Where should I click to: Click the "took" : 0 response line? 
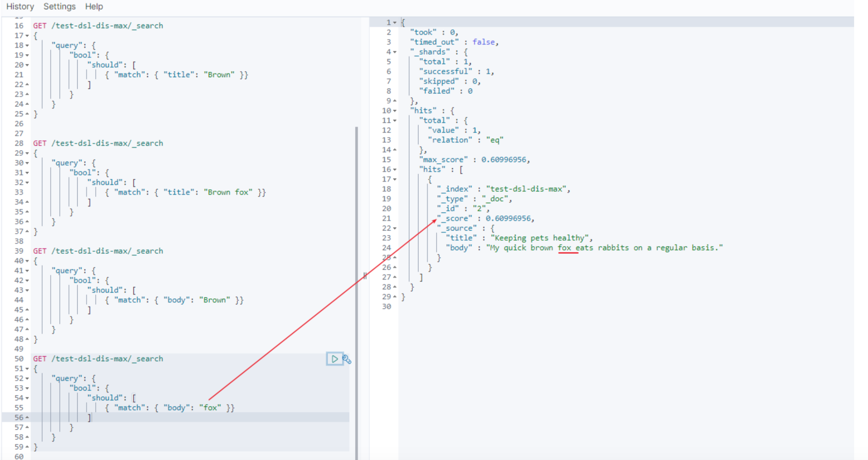pos(434,32)
